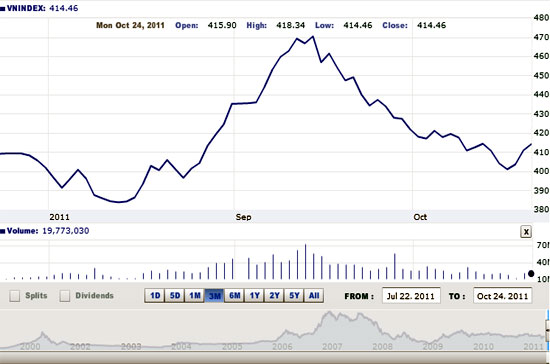Click the black dot volume marker
This screenshot has height=364, width=550.
coord(531,273)
